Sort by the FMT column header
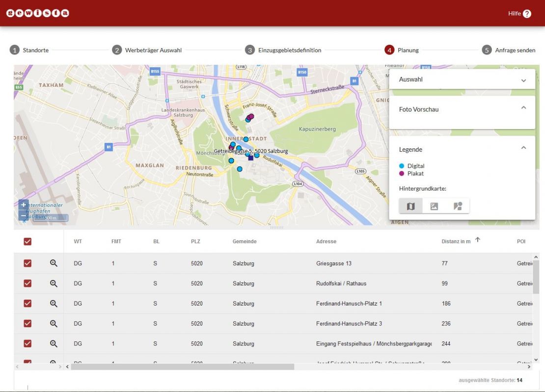Image resolution: width=545 pixels, height=392 pixels. click(116, 241)
